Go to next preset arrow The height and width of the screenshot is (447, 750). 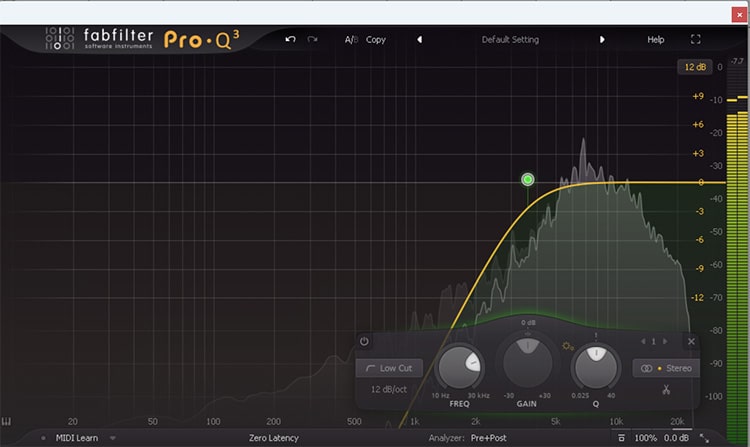[602, 39]
